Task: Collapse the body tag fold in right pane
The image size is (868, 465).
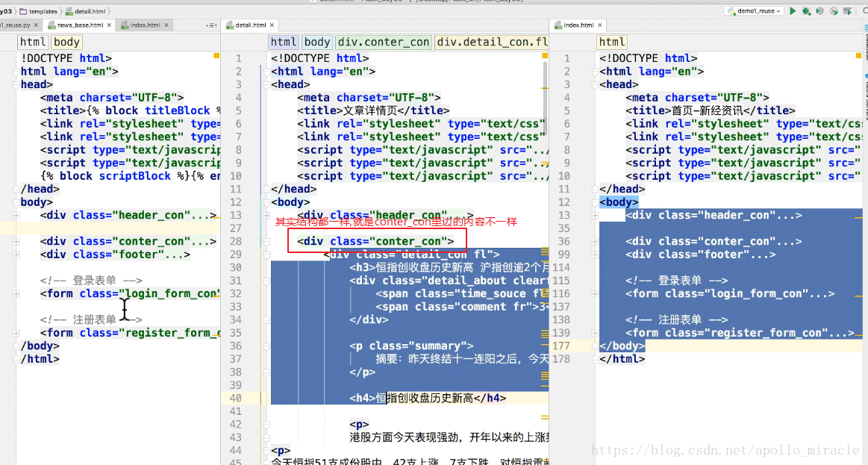Action: tap(595, 202)
